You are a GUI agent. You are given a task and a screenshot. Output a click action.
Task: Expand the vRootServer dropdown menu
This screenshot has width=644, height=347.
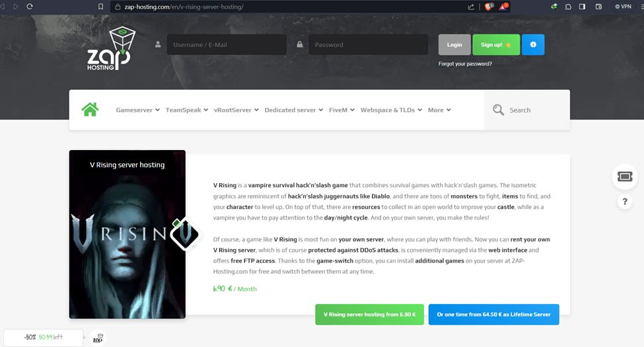[x=236, y=110]
